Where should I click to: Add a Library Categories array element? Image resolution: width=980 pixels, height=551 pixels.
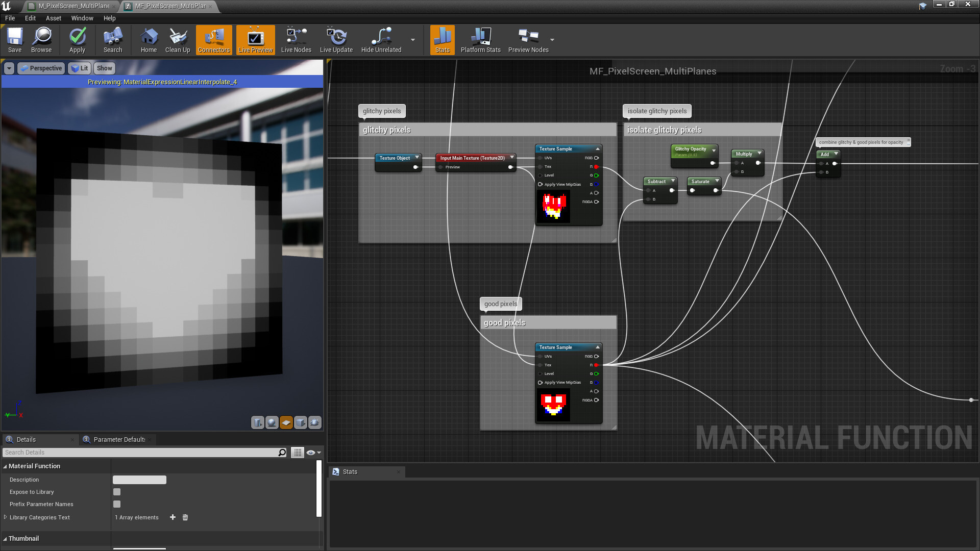pos(173,517)
